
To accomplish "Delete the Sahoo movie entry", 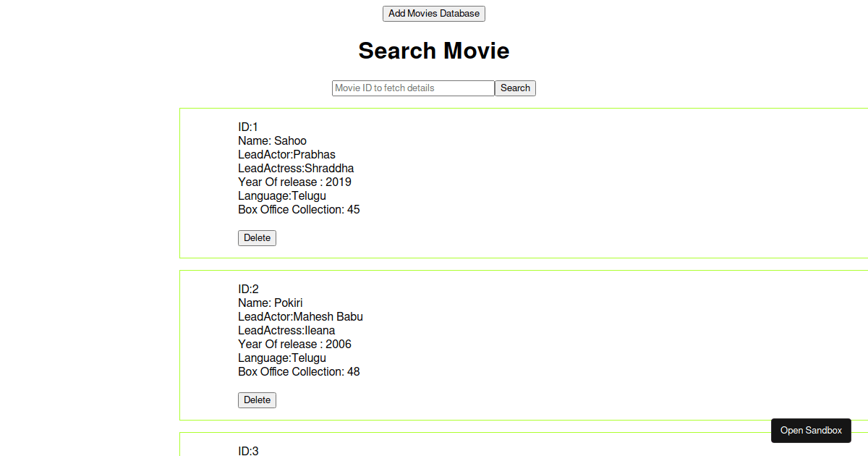I will pos(257,238).
